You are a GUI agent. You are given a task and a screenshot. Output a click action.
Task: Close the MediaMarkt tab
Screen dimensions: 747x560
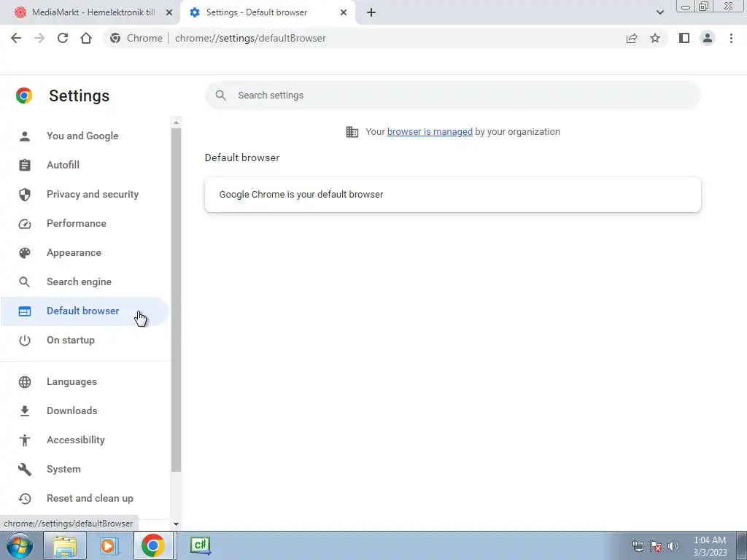pyautogui.click(x=169, y=12)
